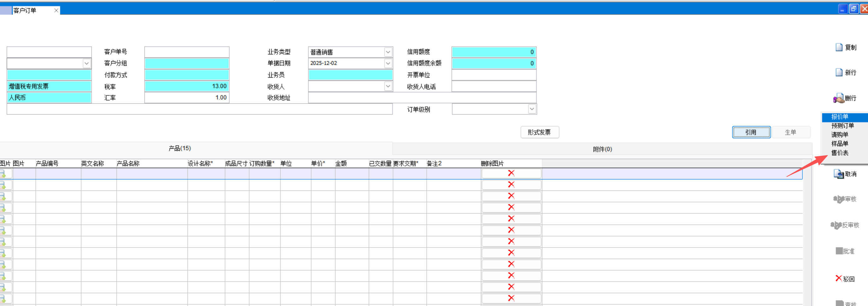Expand the 订单级别 dropdown
The width and height of the screenshot is (868, 306).
532,109
